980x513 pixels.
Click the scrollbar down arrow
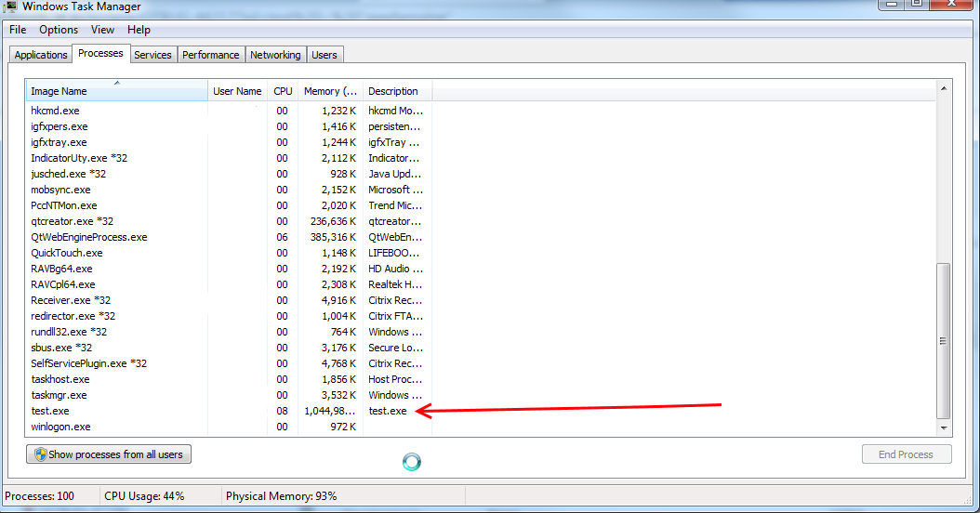click(x=944, y=428)
